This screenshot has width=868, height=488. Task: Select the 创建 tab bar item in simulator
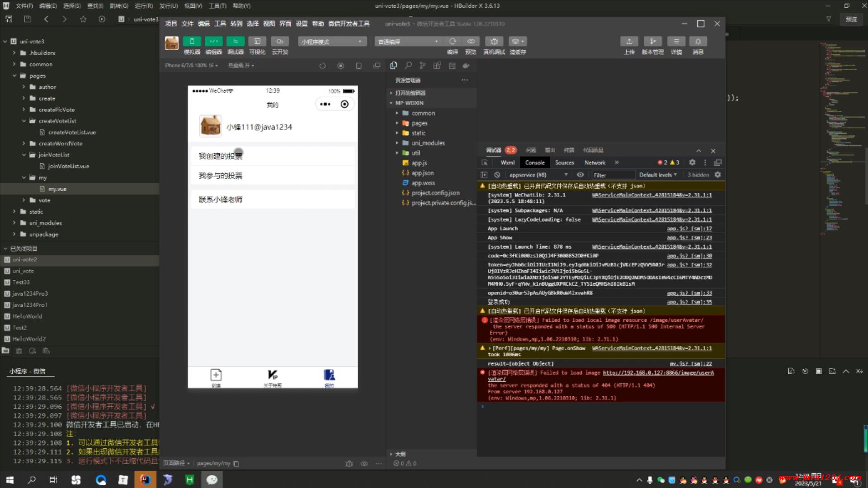pyautogui.click(x=216, y=378)
